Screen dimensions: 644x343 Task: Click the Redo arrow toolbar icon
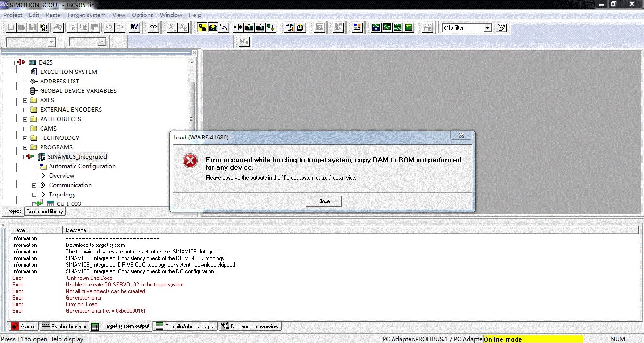120,27
